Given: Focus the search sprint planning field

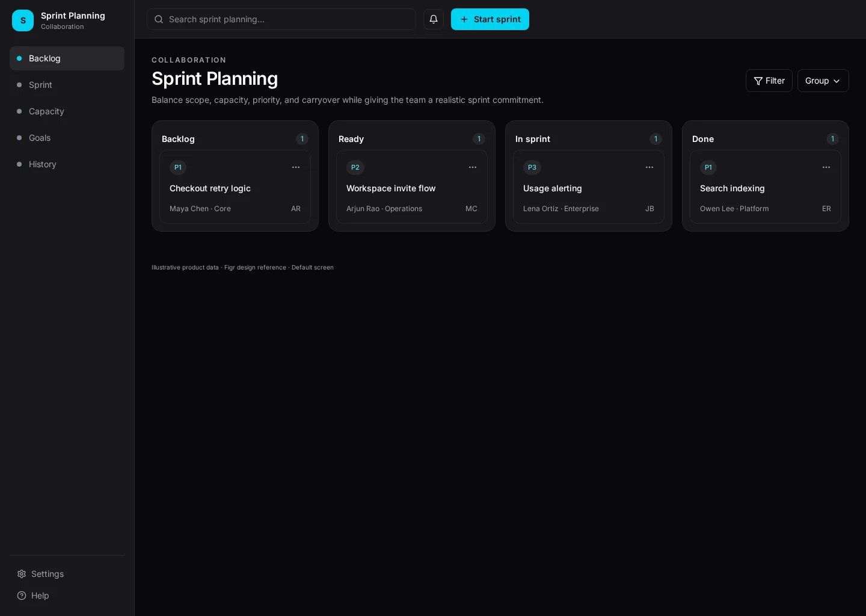Looking at the screenshot, I should pyautogui.click(x=281, y=19).
